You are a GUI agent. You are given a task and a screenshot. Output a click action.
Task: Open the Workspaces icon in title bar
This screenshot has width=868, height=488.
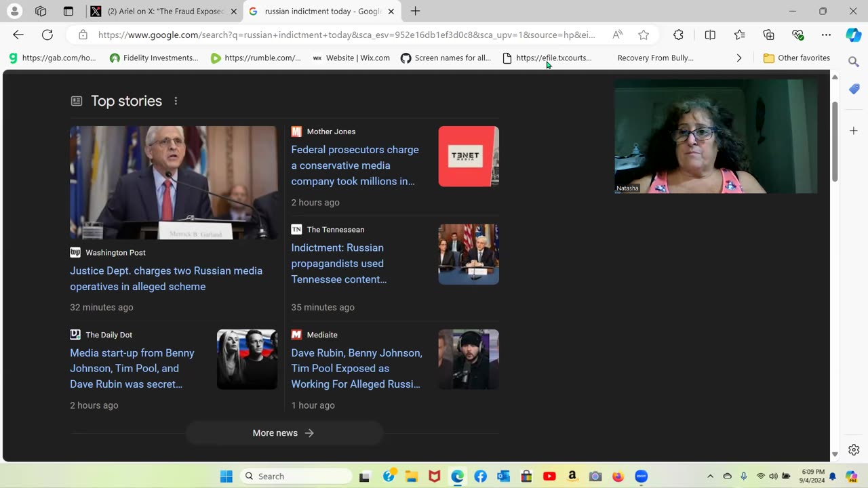pyautogui.click(x=41, y=12)
